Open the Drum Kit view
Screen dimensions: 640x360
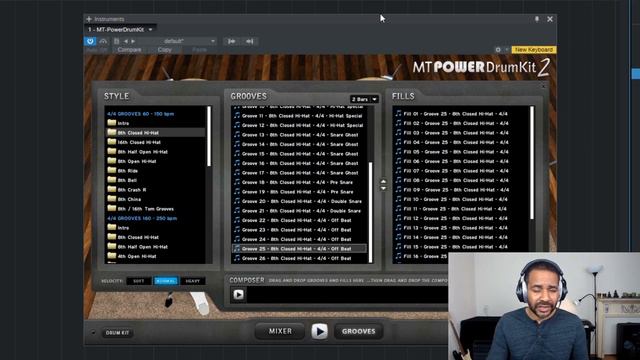(118, 333)
